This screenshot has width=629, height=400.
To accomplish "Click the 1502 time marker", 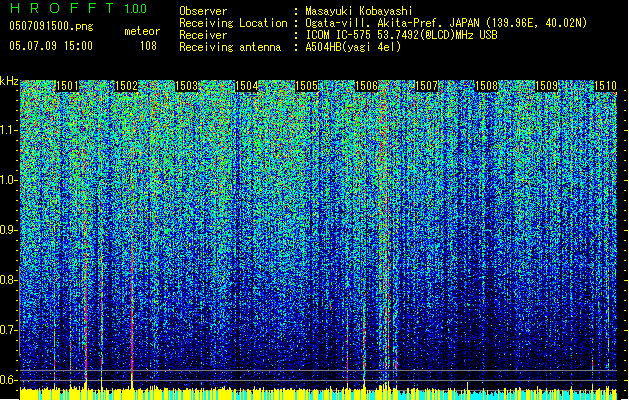I will coord(126,86).
